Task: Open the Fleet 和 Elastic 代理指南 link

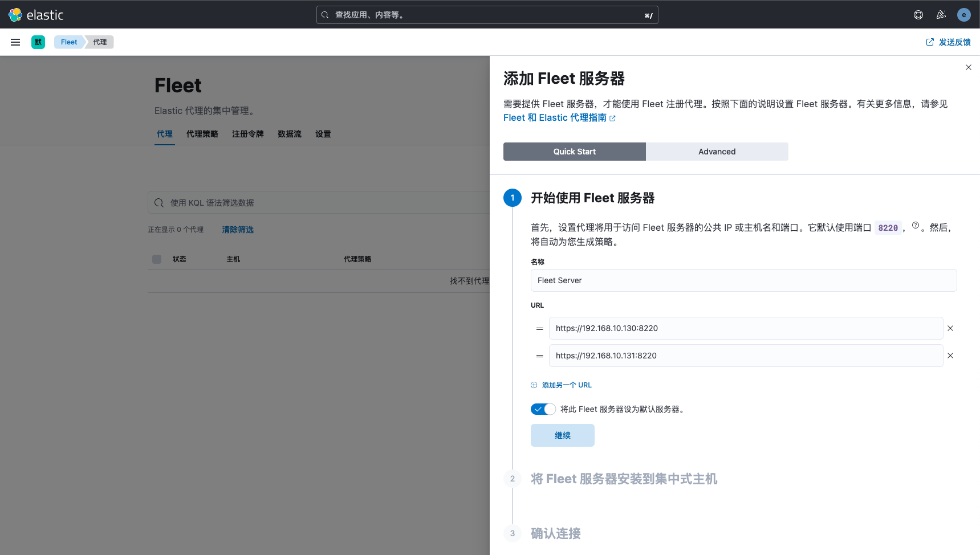Action: pyautogui.click(x=559, y=117)
